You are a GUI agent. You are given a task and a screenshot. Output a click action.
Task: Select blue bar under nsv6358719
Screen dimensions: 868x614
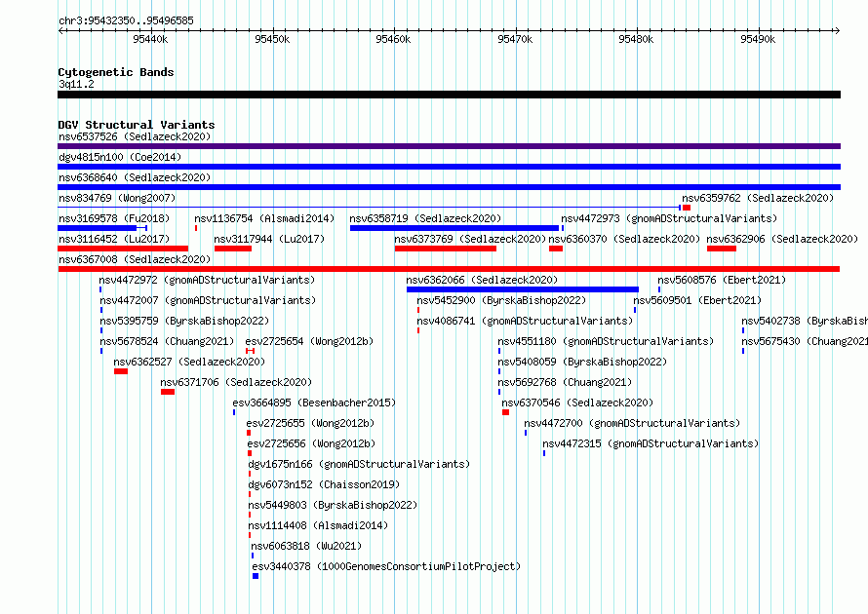click(454, 228)
